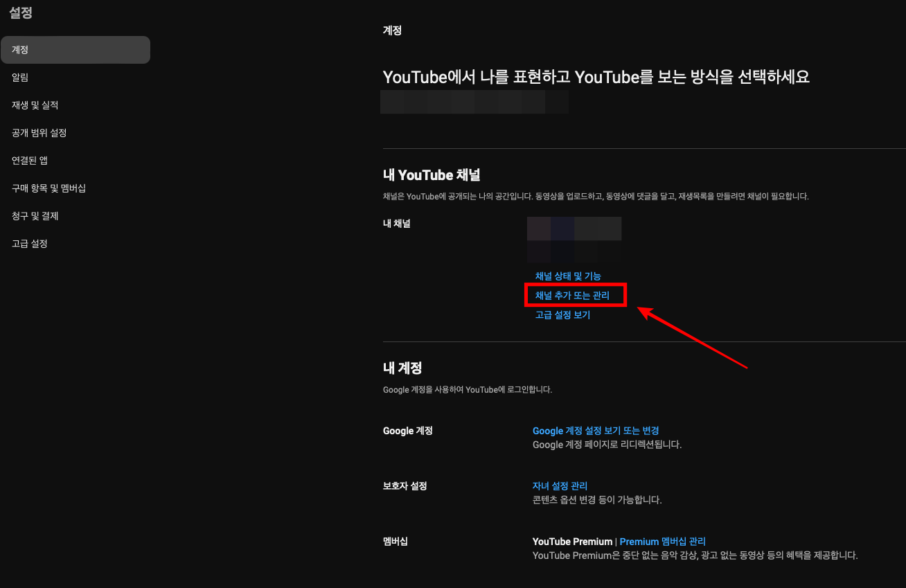This screenshot has width=906, height=588.
Task: Click the 설정 page title
Action: pos(21,12)
